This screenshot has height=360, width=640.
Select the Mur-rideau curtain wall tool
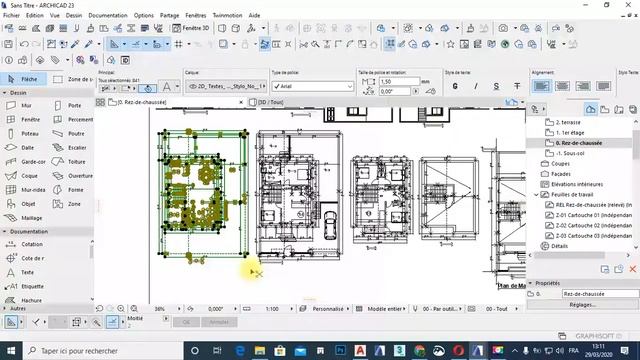pyautogui.click(x=26, y=190)
